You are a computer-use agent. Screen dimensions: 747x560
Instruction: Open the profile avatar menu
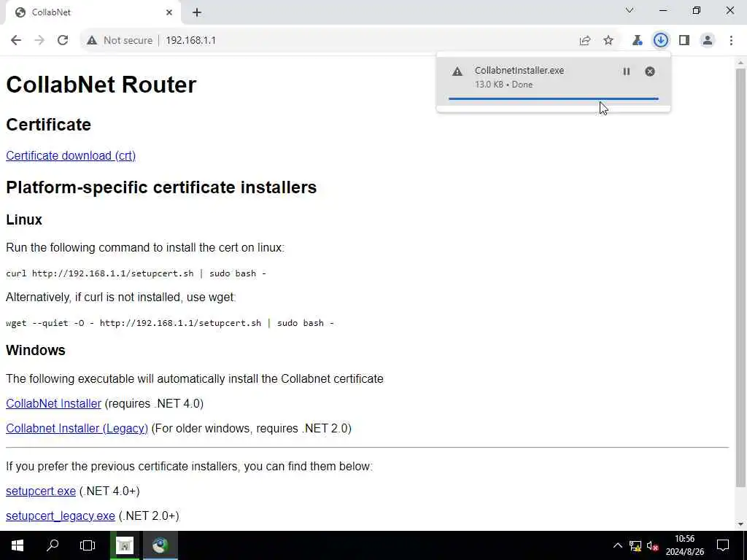pyautogui.click(x=708, y=41)
